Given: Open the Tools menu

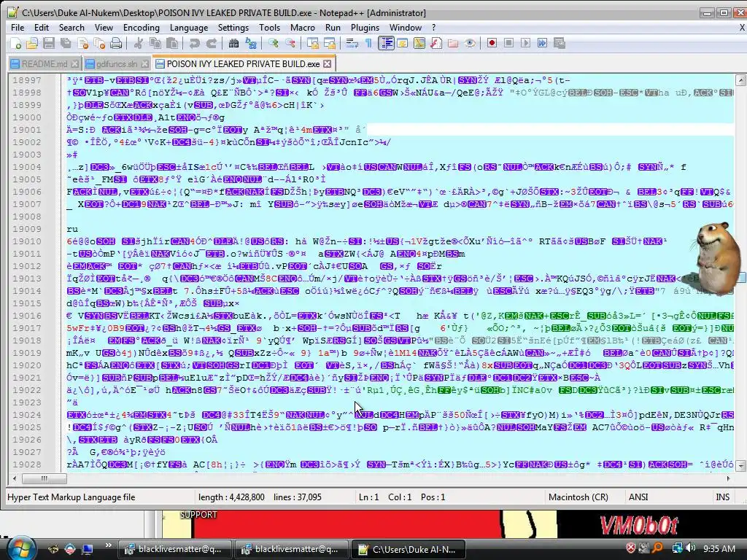Looking at the screenshot, I should [x=269, y=28].
